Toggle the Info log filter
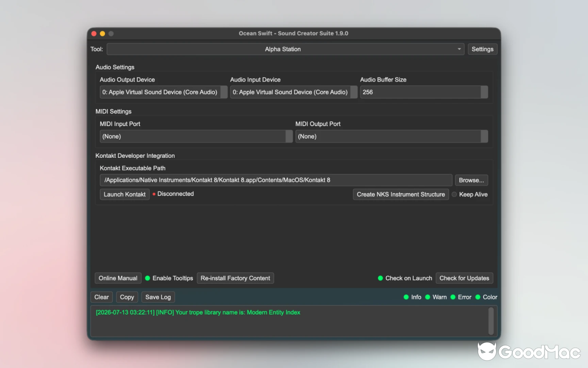The height and width of the screenshot is (368, 588). tap(412, 297)
